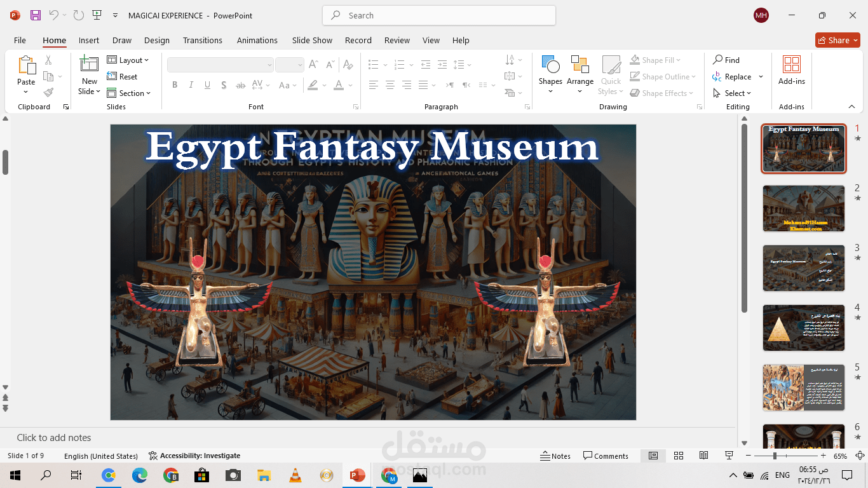Click the Arrange icon
The height and width of the screenshot is (488, 868).
tap(580, 65)
